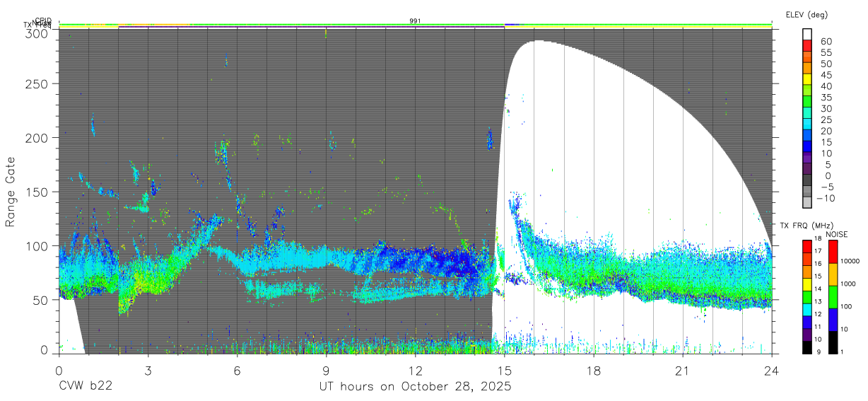Click the '18' UT hour axis tick label

tap(593, 371)
